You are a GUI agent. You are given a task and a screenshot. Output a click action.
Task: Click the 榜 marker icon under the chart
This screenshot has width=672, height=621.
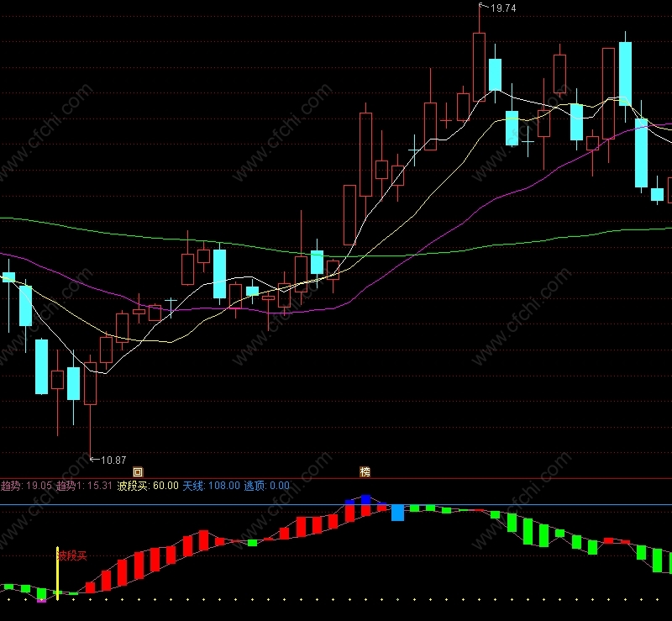[365, 471]
